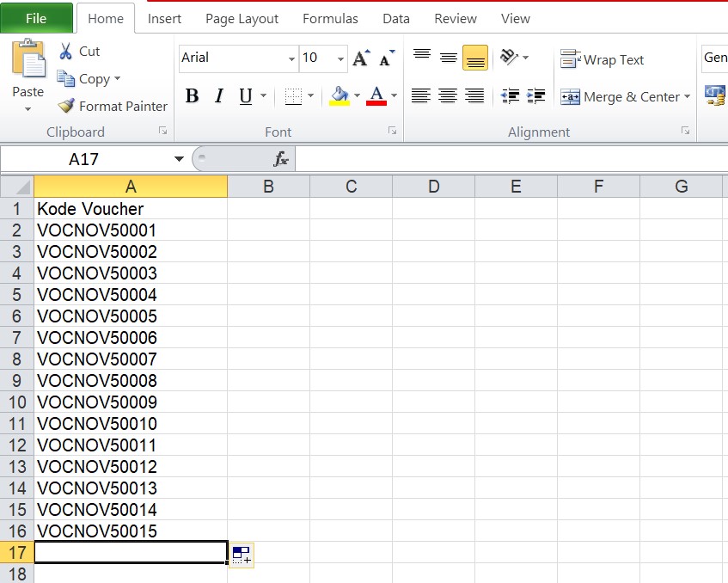The image size is (728, 583).
Task: Click Decrease Indent icon
Action: click(x=510, y=96)
